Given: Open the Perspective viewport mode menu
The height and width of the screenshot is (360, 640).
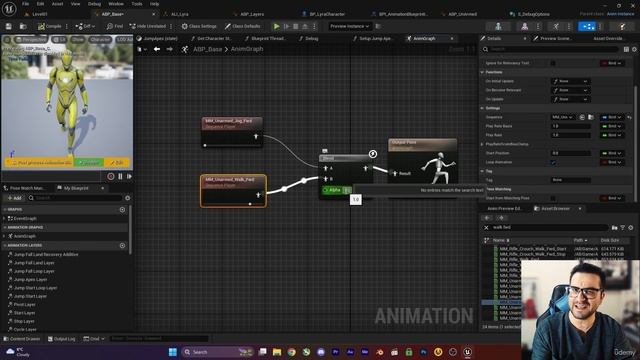Looking at the screenshot, I should coord(31,40).
